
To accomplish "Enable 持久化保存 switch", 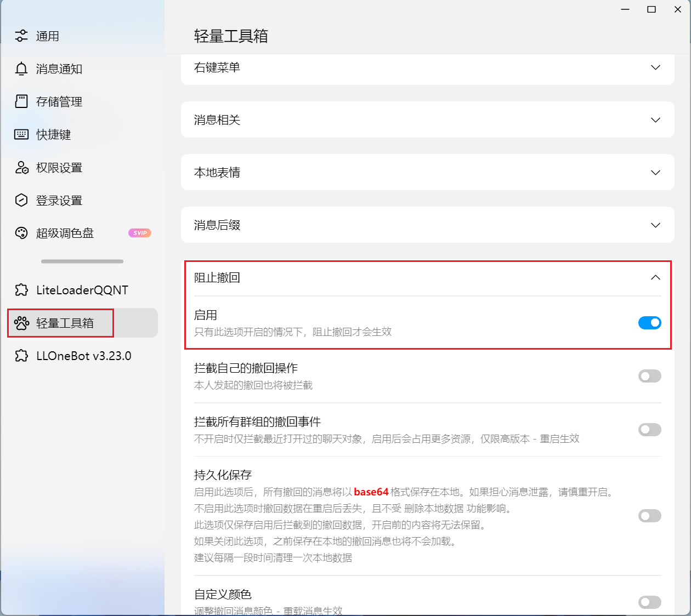I will (650, 516).
